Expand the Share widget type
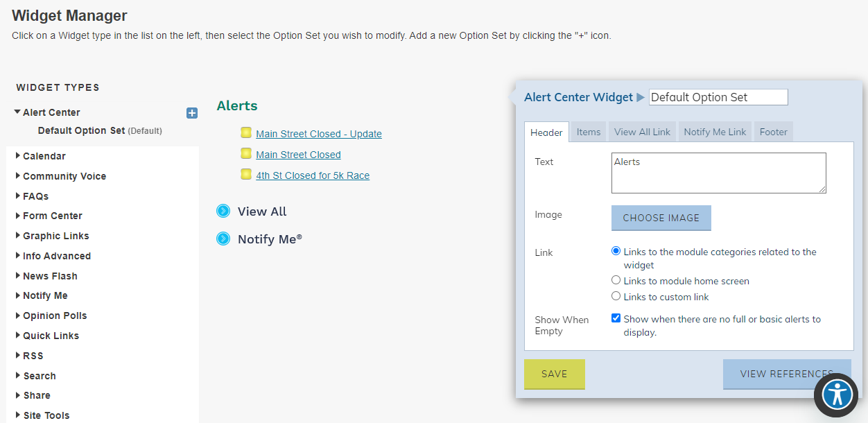 pyautogui.click(x=18, y=395)
